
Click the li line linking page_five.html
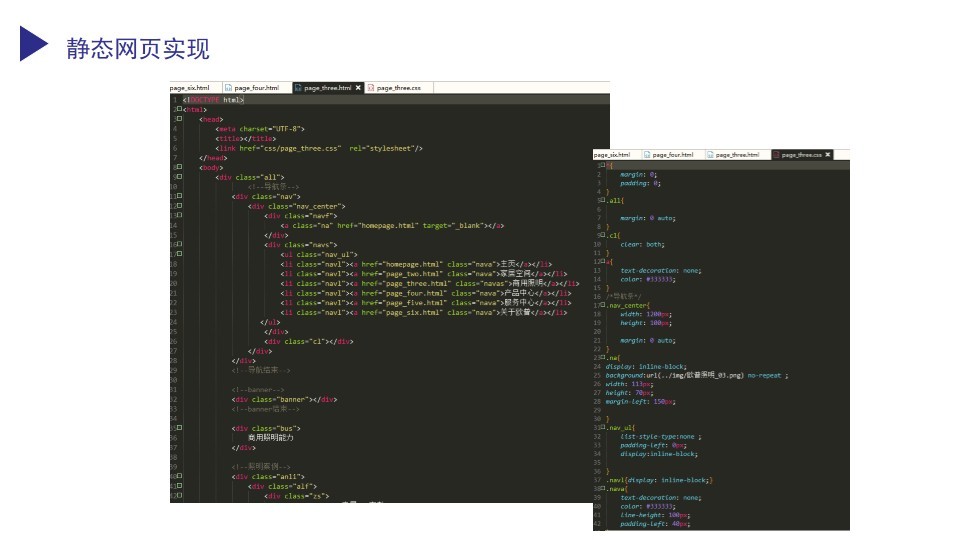[x=426, y=302]
